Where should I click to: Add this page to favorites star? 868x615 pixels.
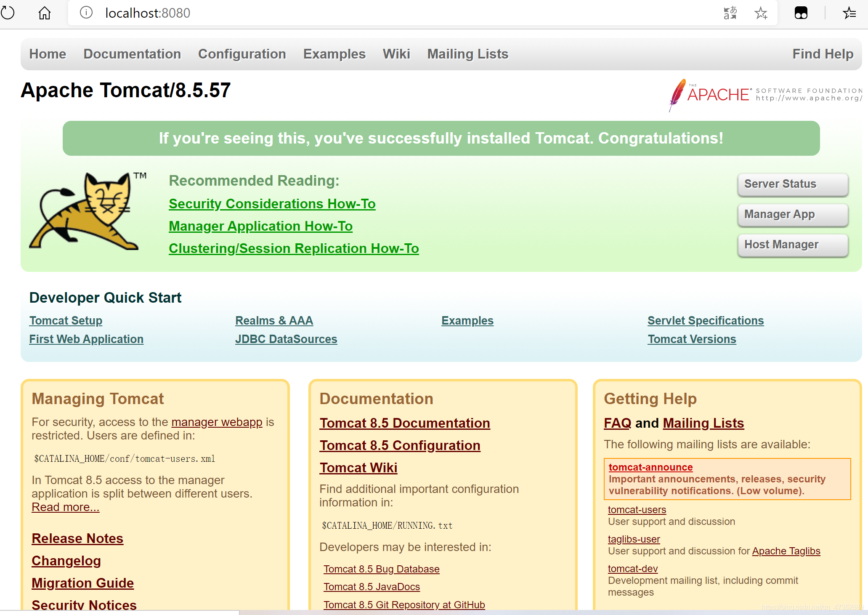point(761,13)
